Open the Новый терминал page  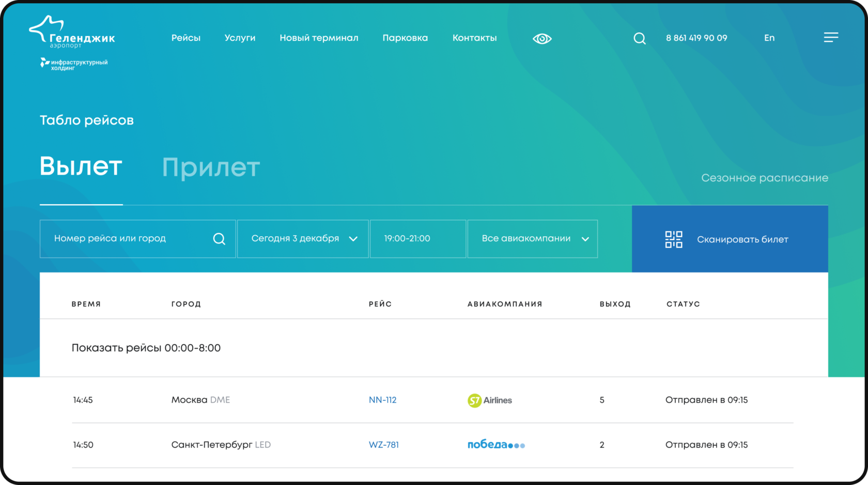click(319, 38)
